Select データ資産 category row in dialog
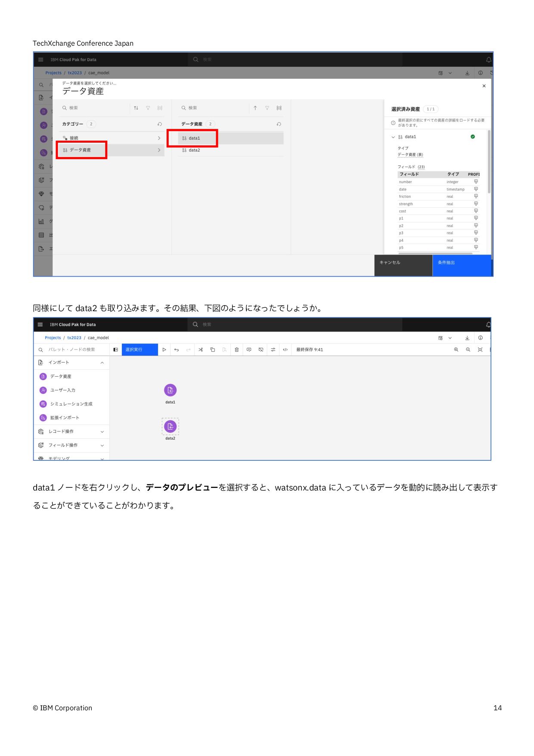534x756 pixels. click(112, 150)
